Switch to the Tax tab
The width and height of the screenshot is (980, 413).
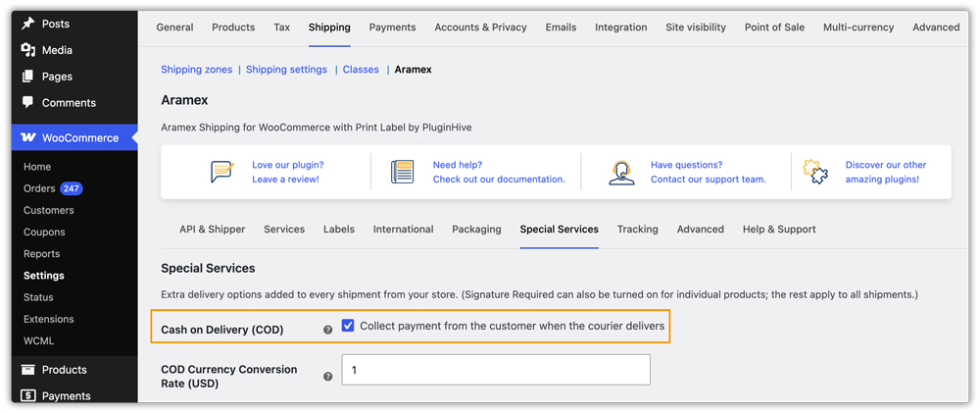click(x=282, y=27)
